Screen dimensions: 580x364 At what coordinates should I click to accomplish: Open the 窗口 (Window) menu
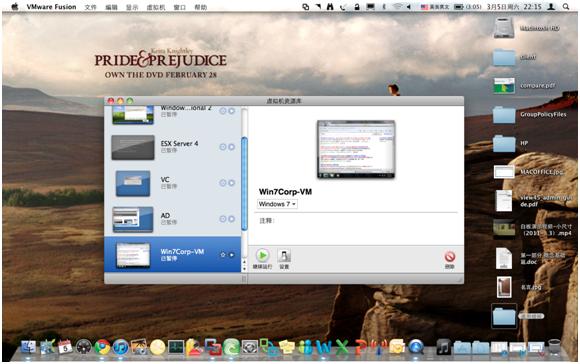[180, 7]
